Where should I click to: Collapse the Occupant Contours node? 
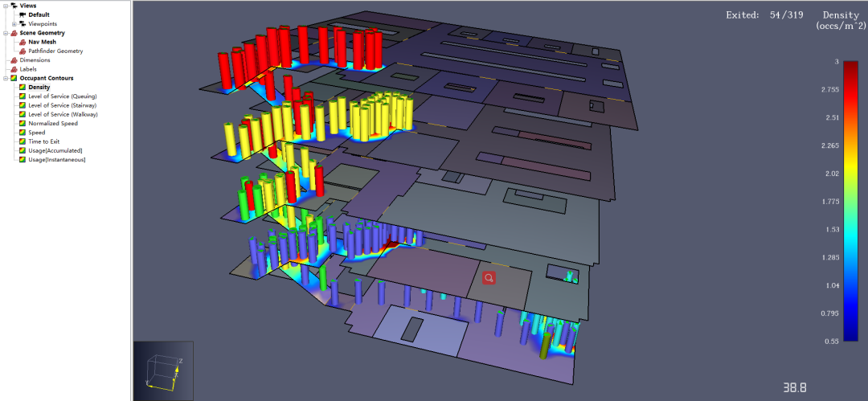pyautogui.click(x=5, y=78)
